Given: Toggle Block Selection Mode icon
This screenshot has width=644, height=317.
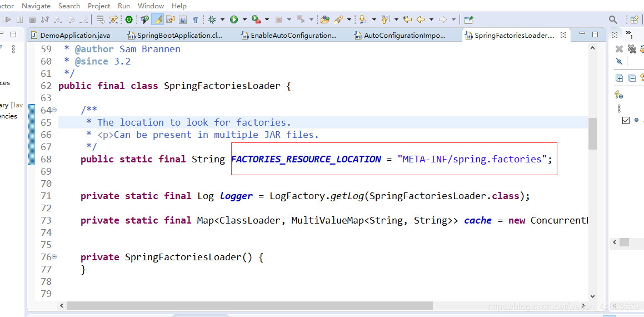Looking at the screenshot, I should 183,19.
